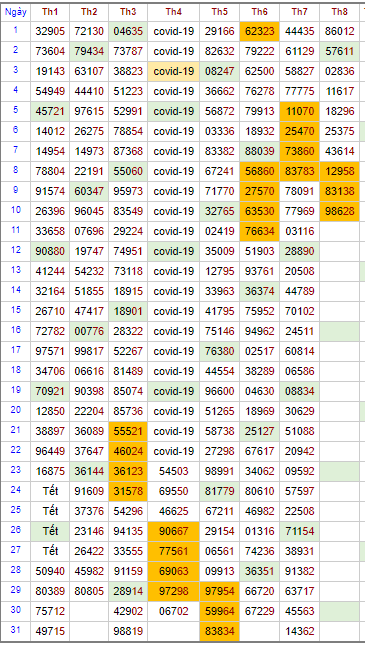Click the cell 31578
The width and height of the screenshot is (365, 645).
pos(128,490)
